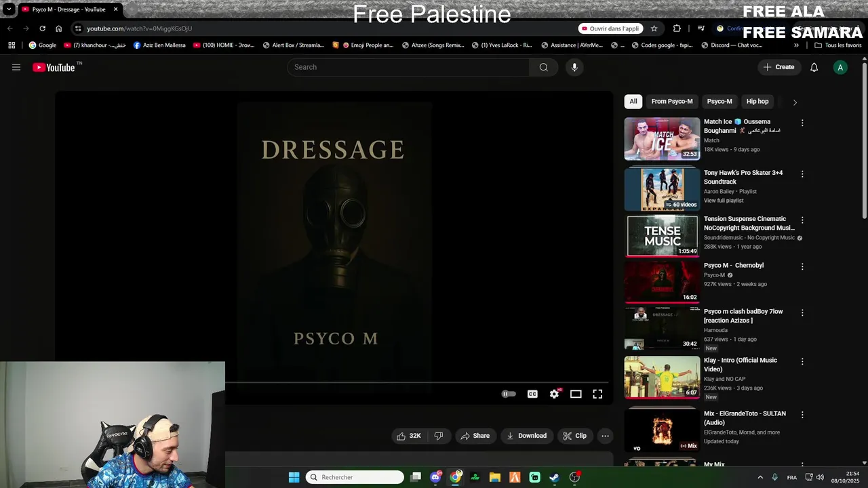The height and width of the screenshot is (488, 868).
Task: Toggle autoplay switch in player
Action: (x=509, y=394)
